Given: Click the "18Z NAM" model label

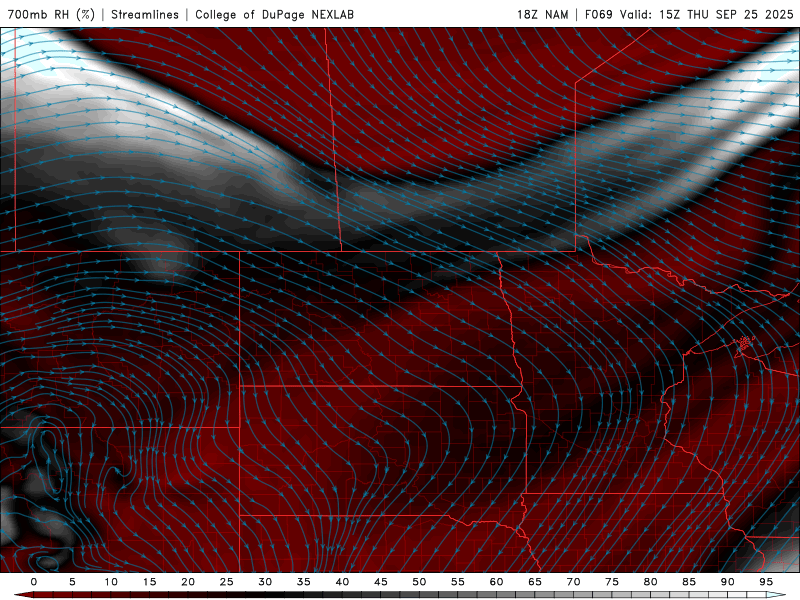Looking at the screenshot, I should coord(542,14).
